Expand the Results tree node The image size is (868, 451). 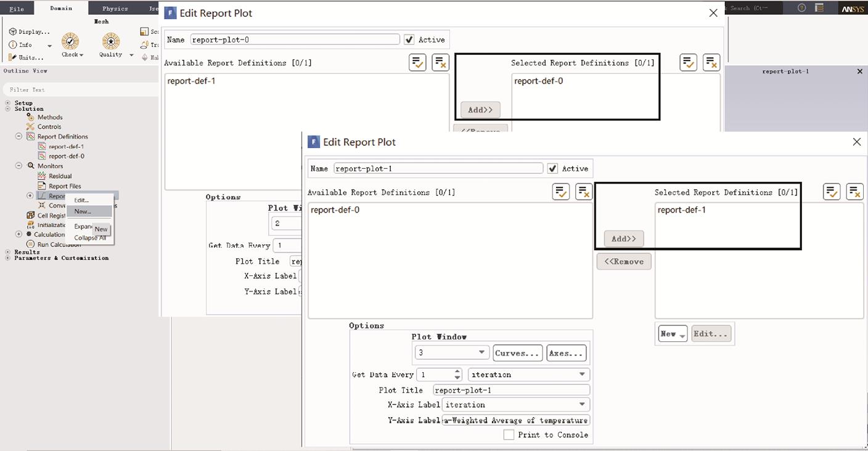click(x=8, y=252)
